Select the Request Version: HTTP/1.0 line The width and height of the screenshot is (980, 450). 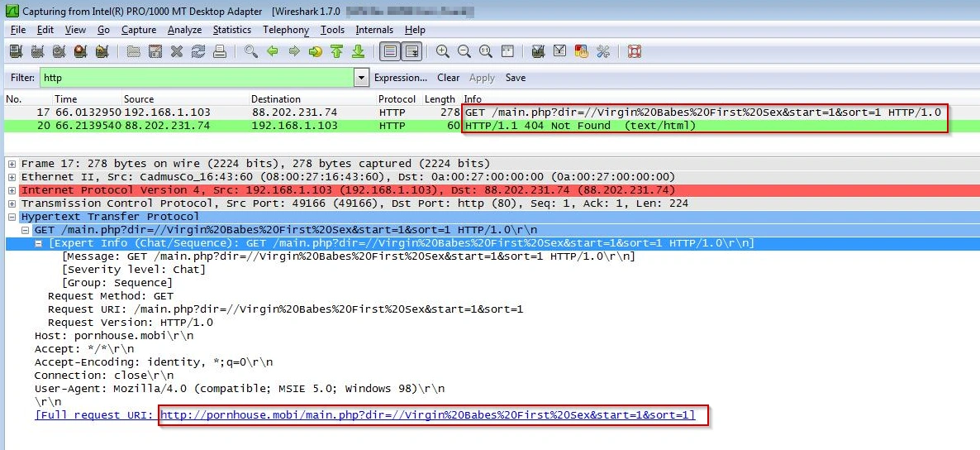[130, 323]
